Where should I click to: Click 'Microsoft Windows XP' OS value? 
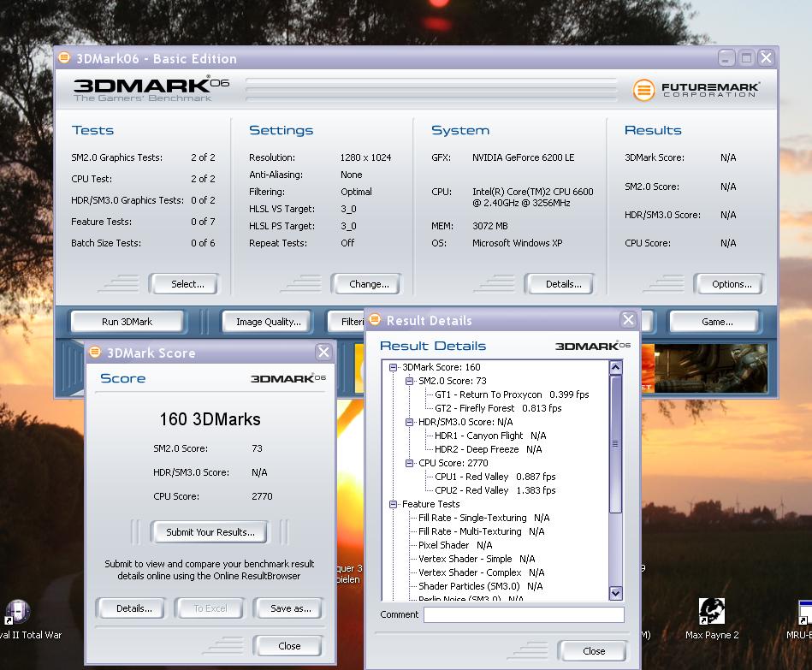[x=518, y=243]
